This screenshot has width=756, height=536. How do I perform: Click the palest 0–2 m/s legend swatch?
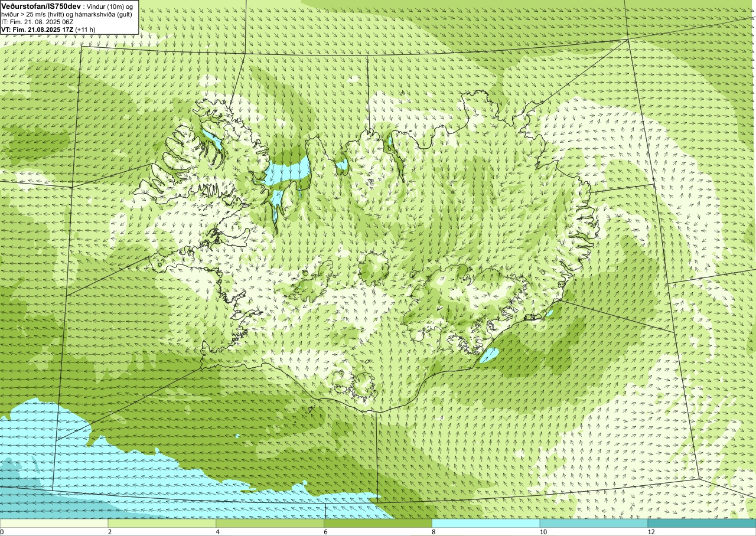click(54, 523)
